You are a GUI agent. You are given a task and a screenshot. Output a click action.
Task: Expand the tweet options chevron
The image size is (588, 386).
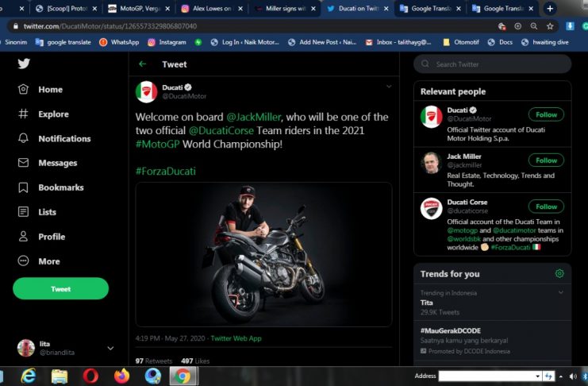tap(389, 86)
